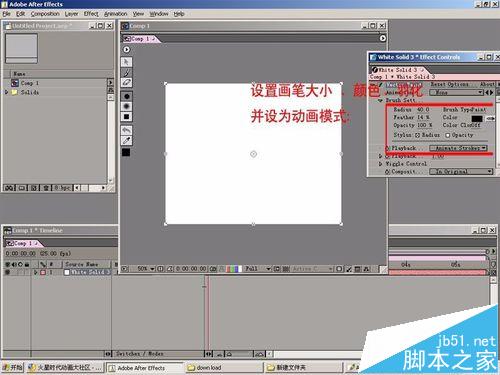Select the eyedropper tool
The height and width of the screenshot is (375, 500).
pyautogui.click(x=126, y=141)
